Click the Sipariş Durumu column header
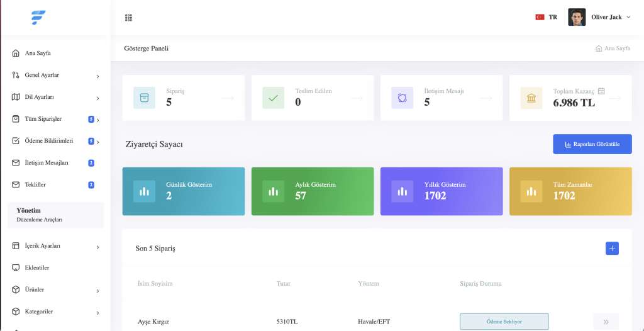This screenshot has height=331, width=644. (480, 284)
